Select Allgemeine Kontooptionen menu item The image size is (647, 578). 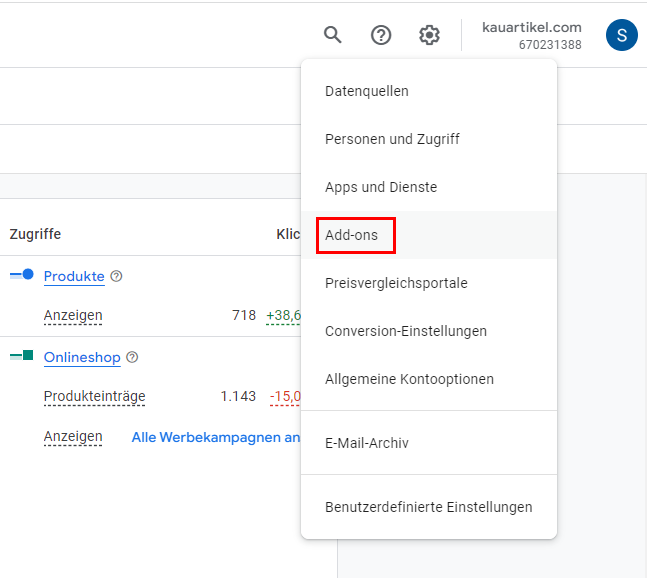click(409, 379)
